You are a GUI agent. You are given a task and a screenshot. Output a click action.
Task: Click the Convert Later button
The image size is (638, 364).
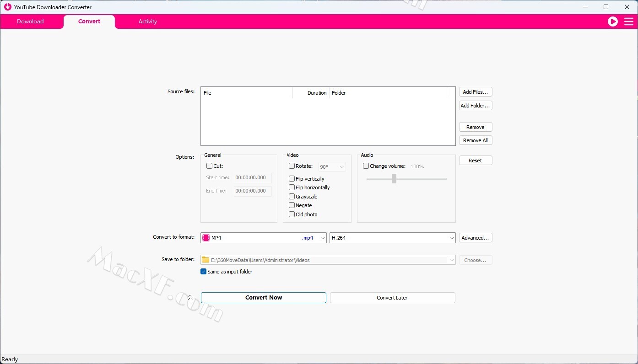tap(392, 298)
